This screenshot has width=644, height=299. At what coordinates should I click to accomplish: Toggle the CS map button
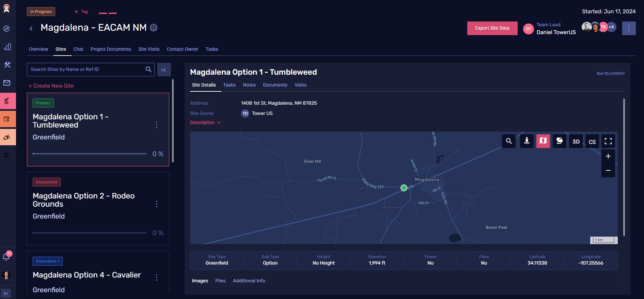(x=592, y=141)
